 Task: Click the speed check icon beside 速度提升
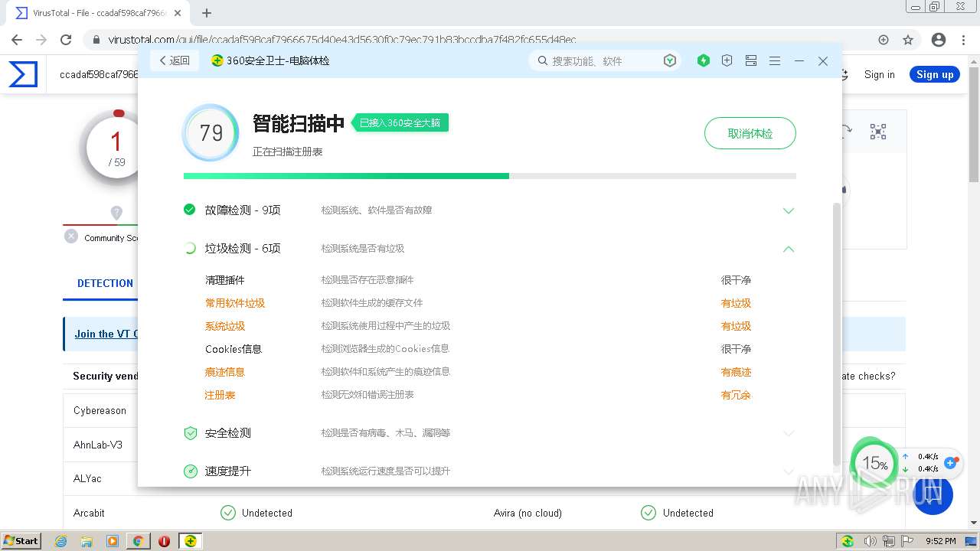click(191, 471)
